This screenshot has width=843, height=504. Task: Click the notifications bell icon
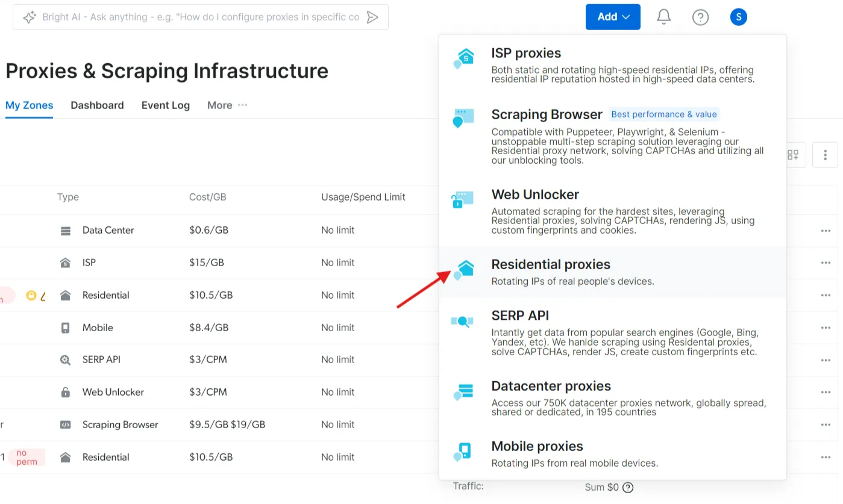click(663, 17)
